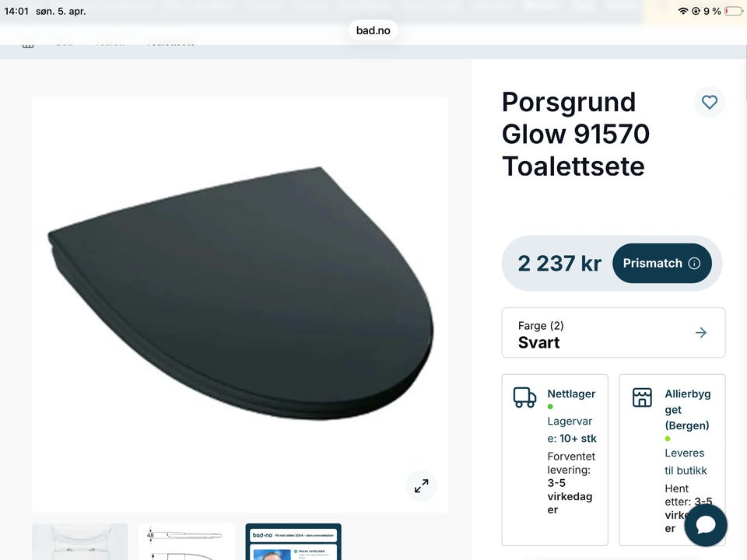Click the 'Lagervare: 10+ stk' stock text
747x560 pixels.
pos(572,430)
